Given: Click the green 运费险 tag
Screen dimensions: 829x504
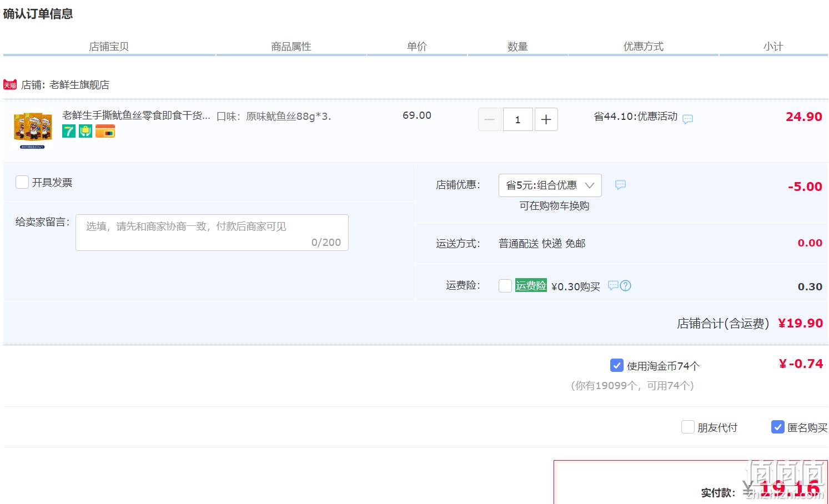Looking at the screenshot, I should pyautogui.click(x=531, y=285).
